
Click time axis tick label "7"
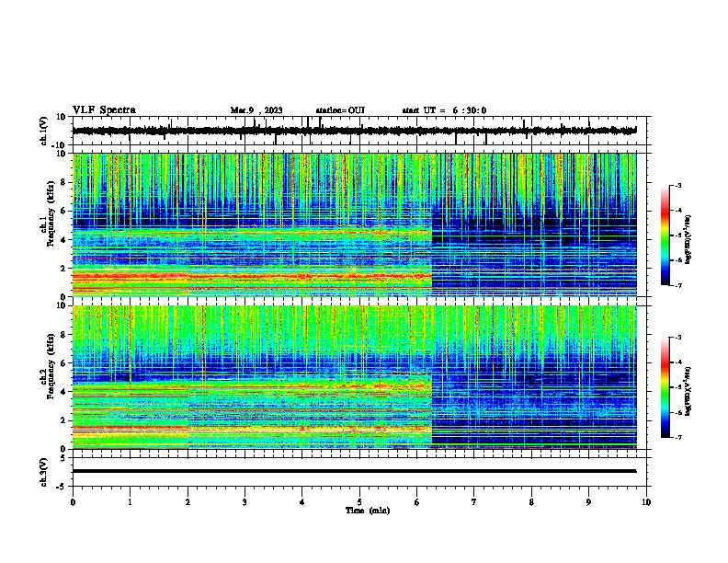click(474, 502)
